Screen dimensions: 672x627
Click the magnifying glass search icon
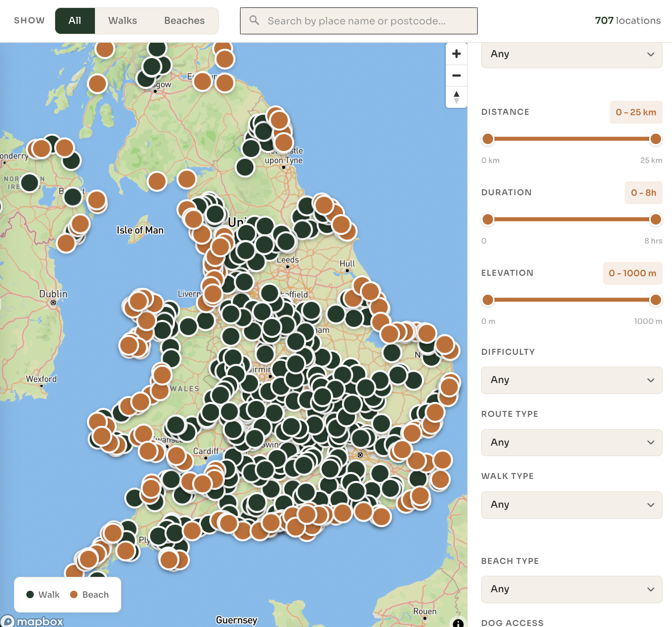pos(254,20)
